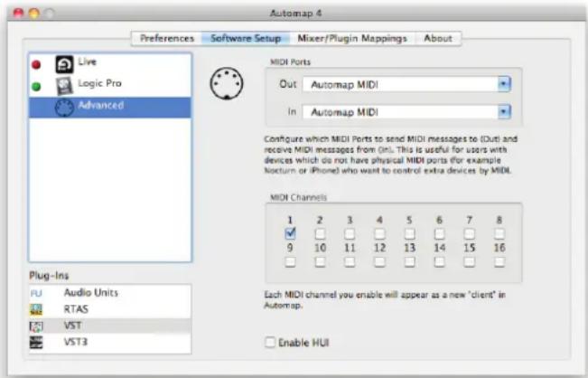Select the VST3 plug-in row
Screen dimensions: 588x378
pyautogui.click(x=110, y=343)
